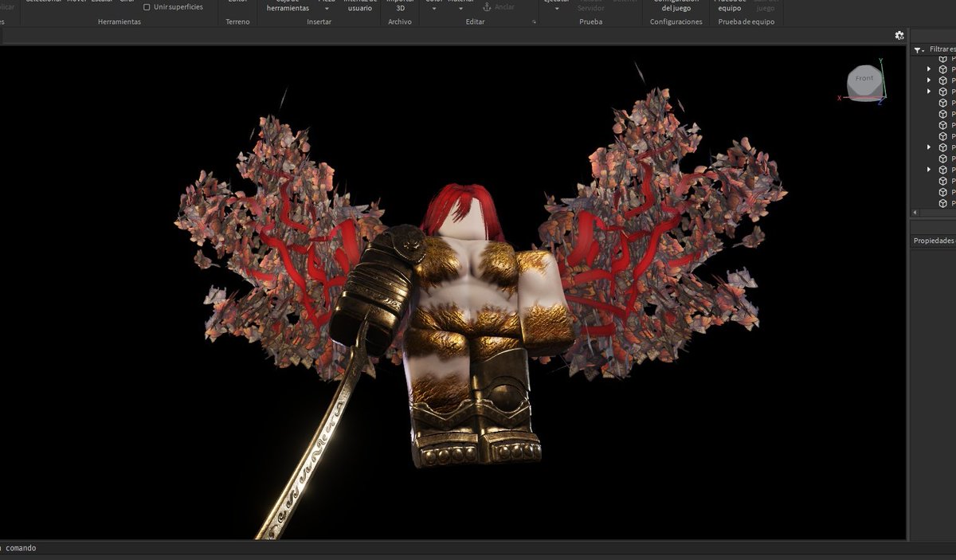Click the Importar 3D button
This screenshot has height=560, width=956.
coord(400,6)
